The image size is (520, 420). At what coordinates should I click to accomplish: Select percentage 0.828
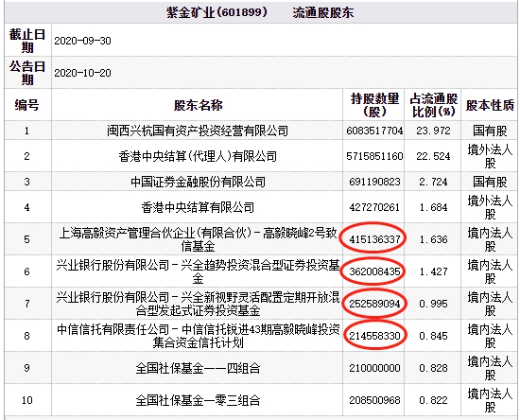pos(433,368)
